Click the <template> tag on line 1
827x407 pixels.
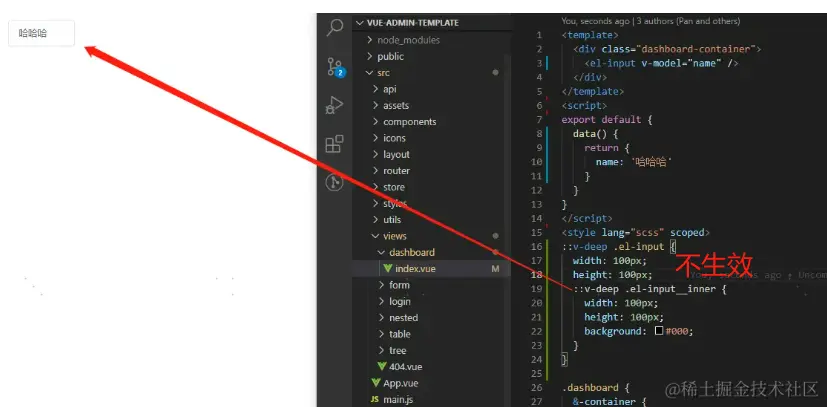[x=590, y=35]
